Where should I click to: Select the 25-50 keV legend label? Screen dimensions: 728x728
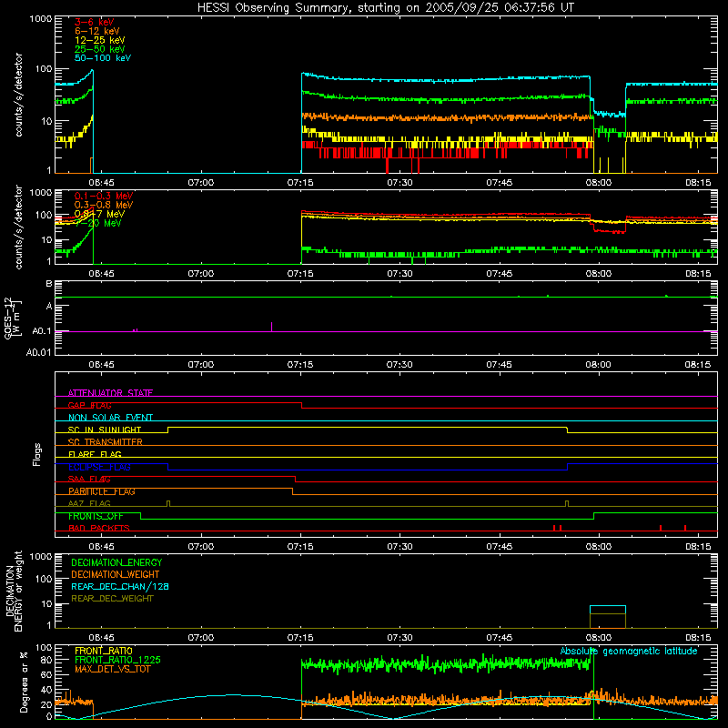pos(100,49)
